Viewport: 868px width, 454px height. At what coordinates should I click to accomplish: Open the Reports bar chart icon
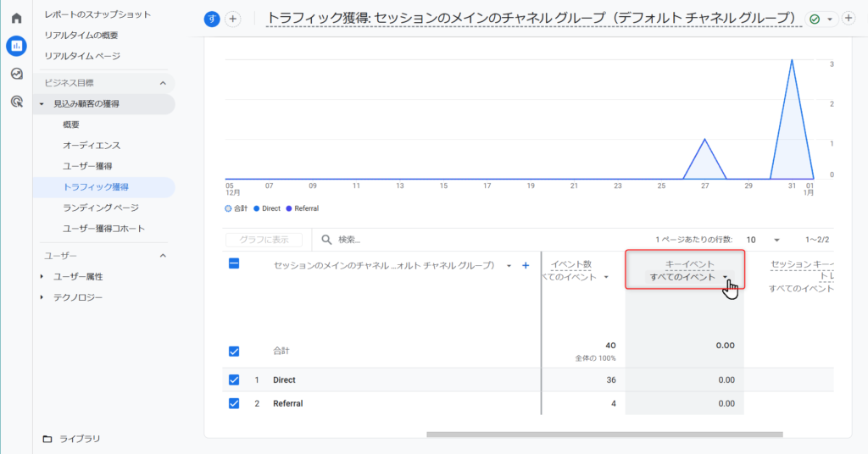pyautogui.click(x=16, y=46)
